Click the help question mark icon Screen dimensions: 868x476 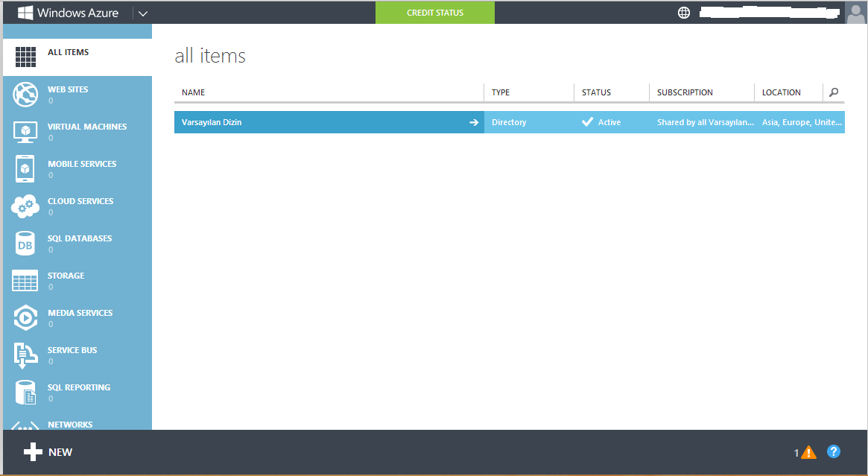(833, 451)
